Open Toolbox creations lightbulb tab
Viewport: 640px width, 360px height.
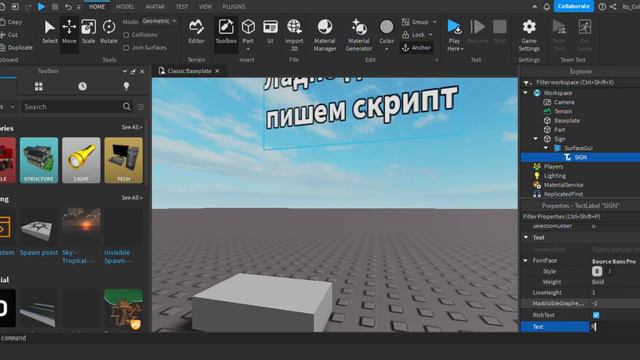click(126, 86)
